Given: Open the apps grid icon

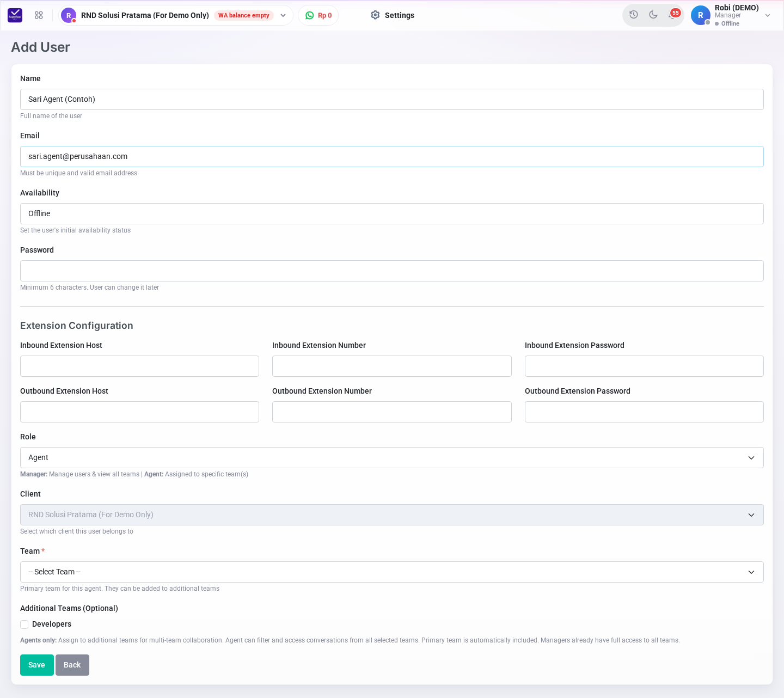Looking at the screenshot, I should pyautogui.click(x=39, y=15).
